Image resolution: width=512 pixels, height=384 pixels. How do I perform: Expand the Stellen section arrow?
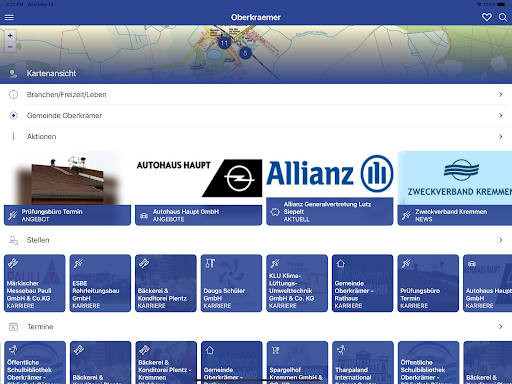pos(500,240)
